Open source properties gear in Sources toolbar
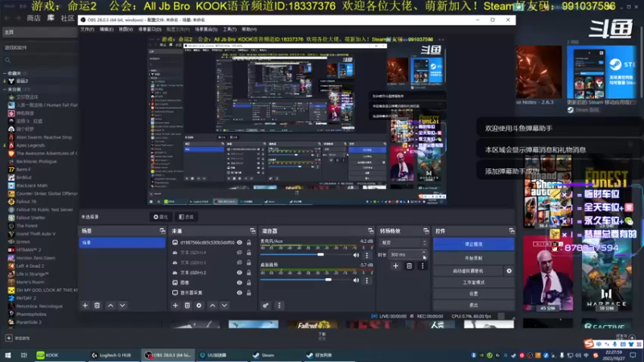Viewport: 644px width, 362px height. point(199,306)
